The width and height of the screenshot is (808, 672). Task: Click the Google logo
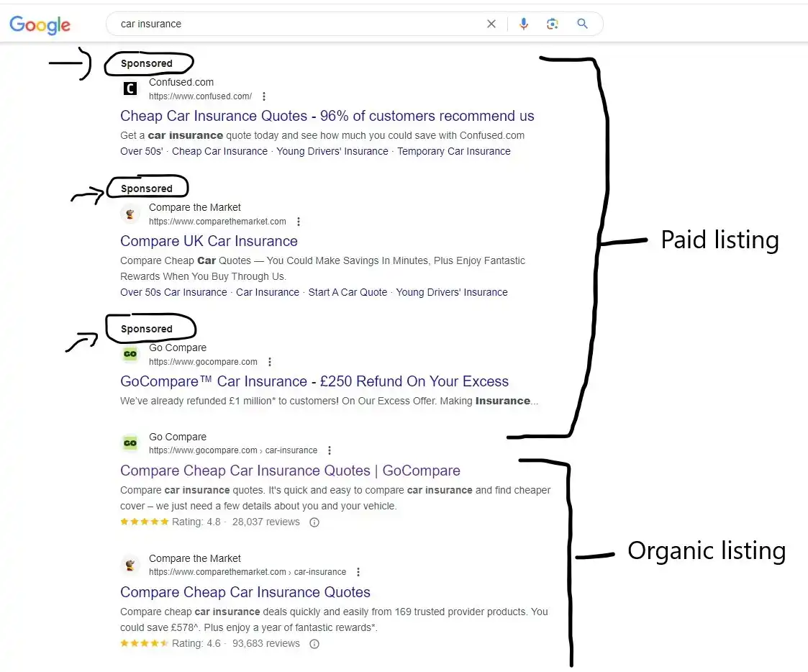pos(40,24)
